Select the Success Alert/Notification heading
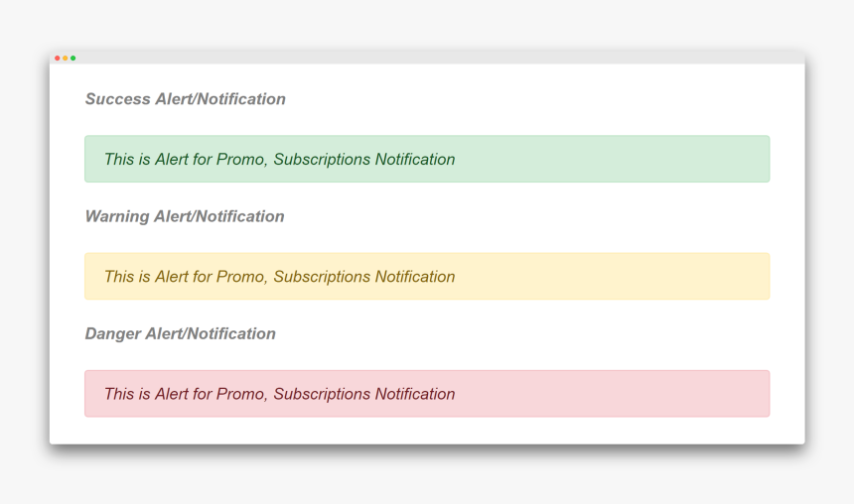This screenshot has width=854, height=504. click(185, 99)
